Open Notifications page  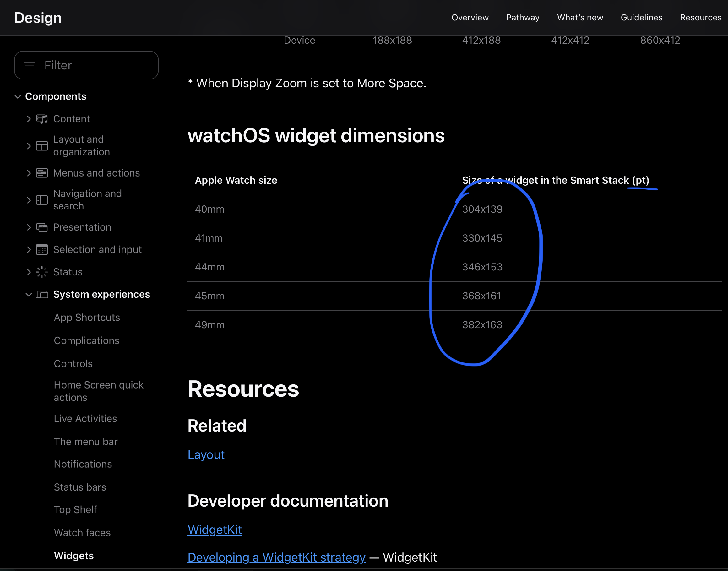pyautogui.click(x=83, y=464)
